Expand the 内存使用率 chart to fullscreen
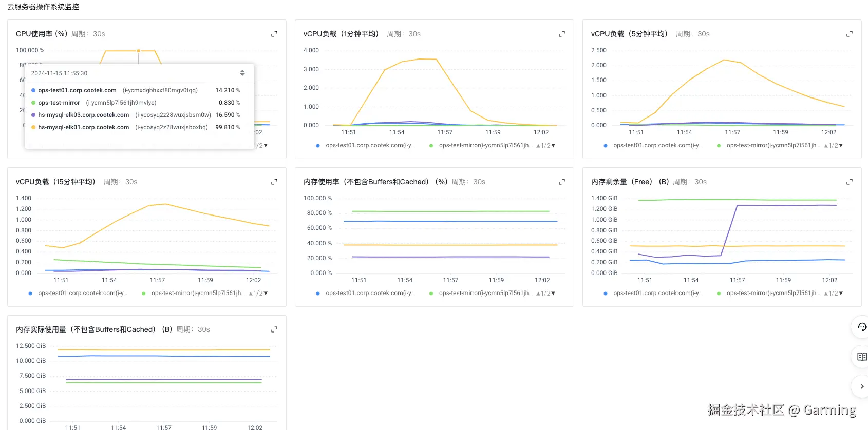 [x=562, y=182]
